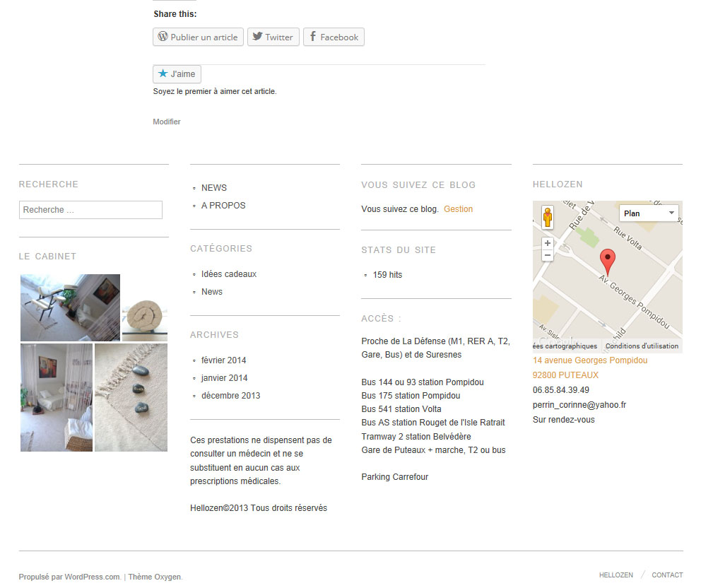Open the Idées cadeaux category
Screen dimensions: 701x588
(229, 274)
